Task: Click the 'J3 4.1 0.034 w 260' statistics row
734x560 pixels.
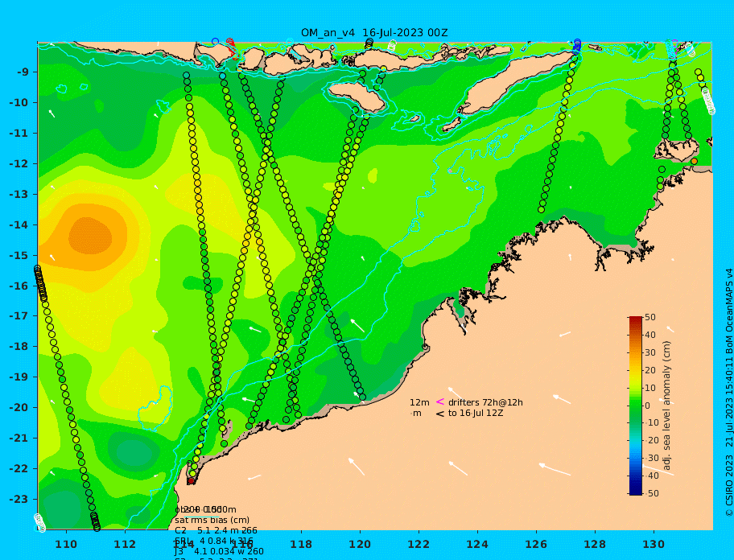Action: (x=219, y=552)
